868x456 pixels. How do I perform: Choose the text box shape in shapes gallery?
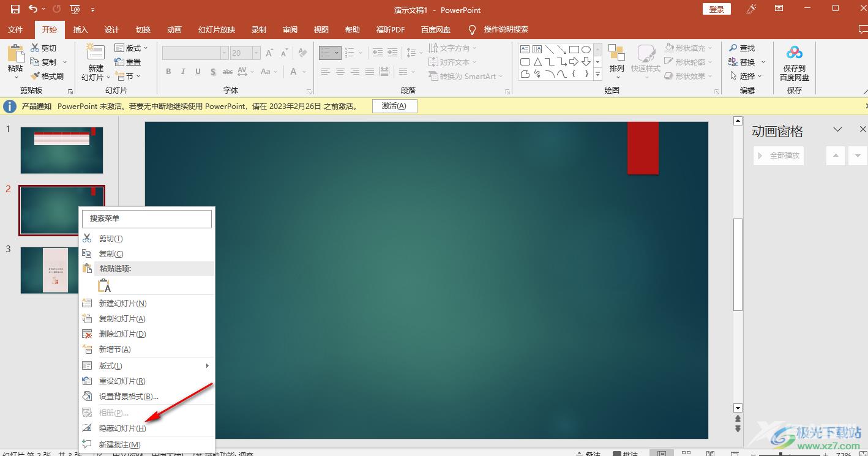tap(525, 50)
